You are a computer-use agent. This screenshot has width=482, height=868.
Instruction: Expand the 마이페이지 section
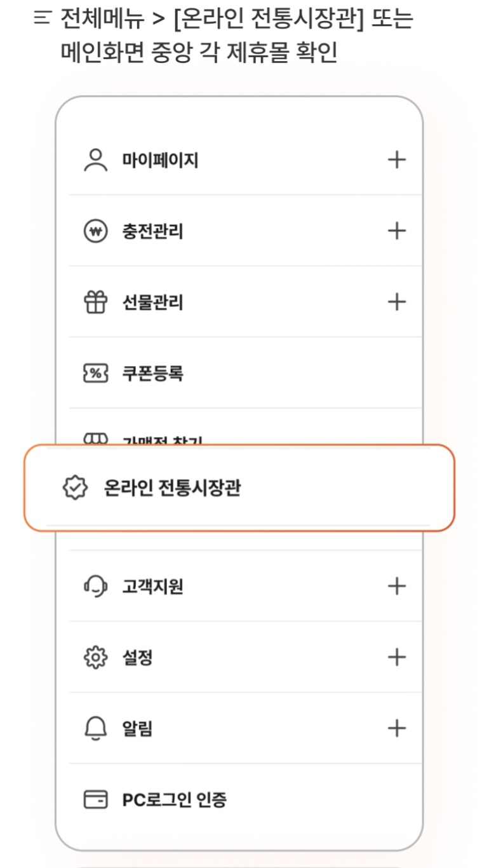(397, 159)
